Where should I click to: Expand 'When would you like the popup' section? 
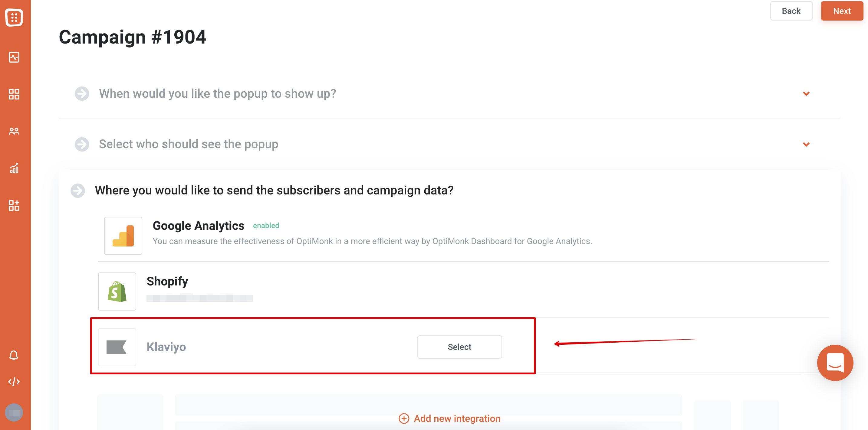point(217,94)
